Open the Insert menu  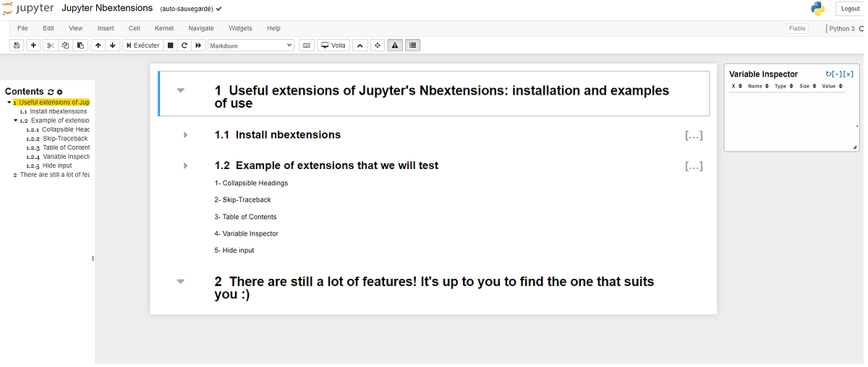(106, 28)
